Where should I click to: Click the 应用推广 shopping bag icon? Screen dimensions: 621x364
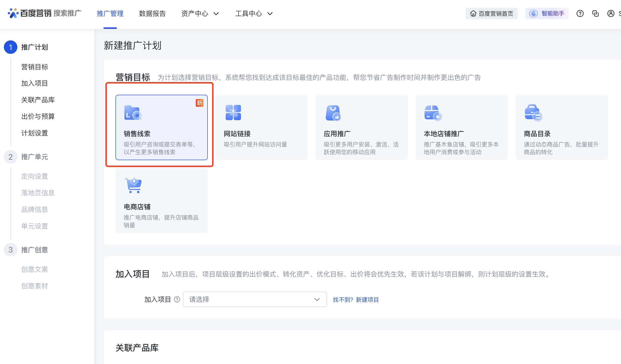333,113
